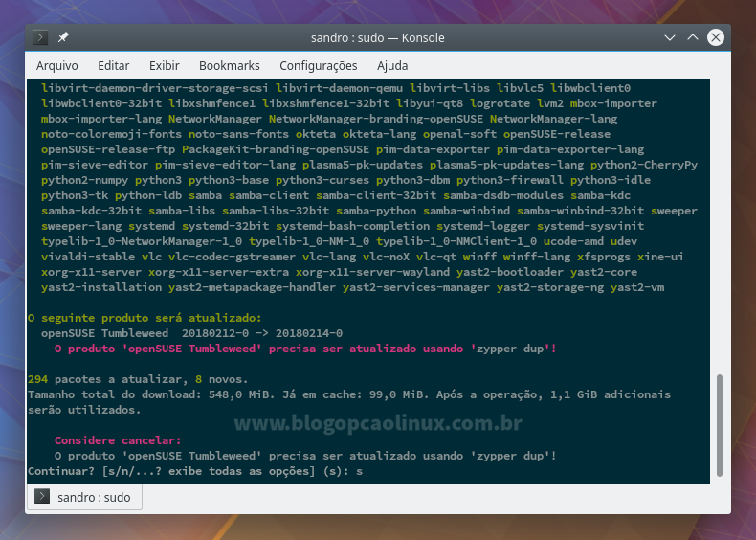
Task: Click the Konsole terminal icon in title bar
Action: point(40,37)
